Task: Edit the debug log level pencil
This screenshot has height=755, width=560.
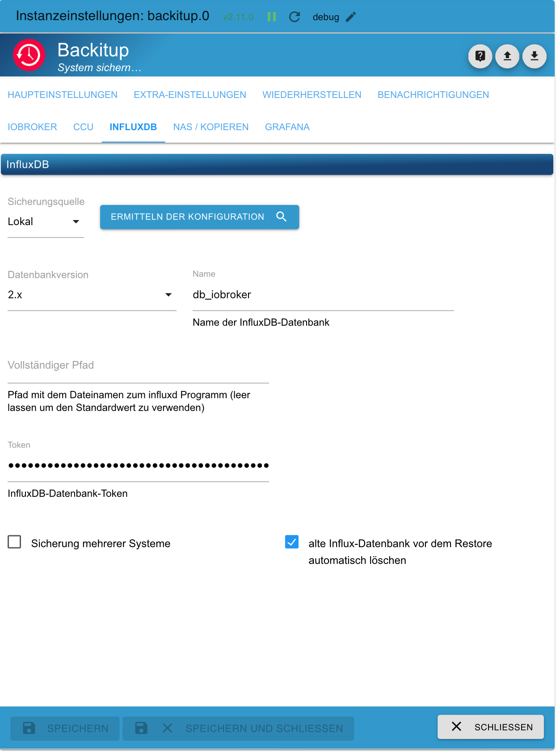Action: click(x=351, y=17)
